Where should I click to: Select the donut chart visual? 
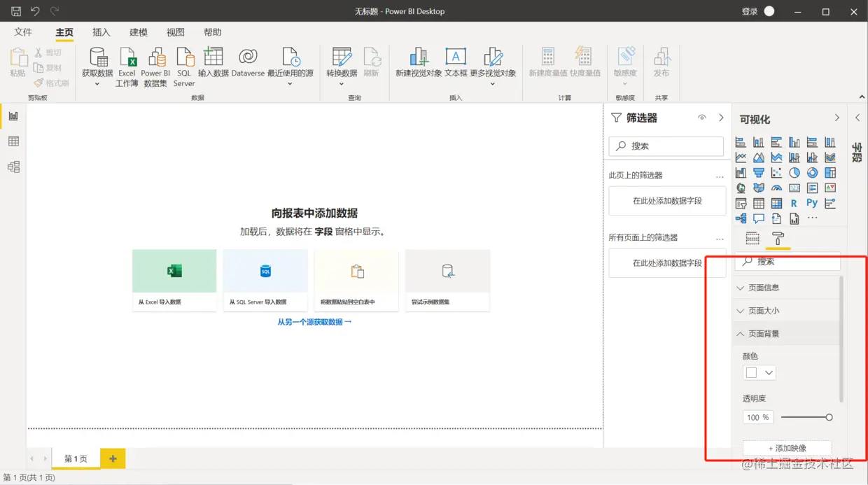coord(812,173)
